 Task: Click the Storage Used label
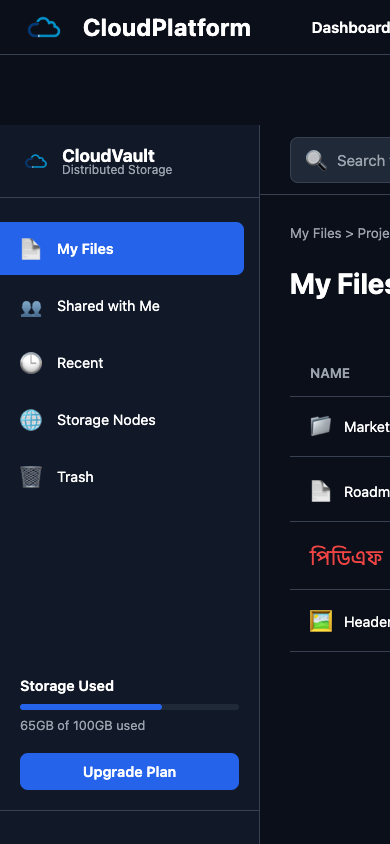pos(67,686)
